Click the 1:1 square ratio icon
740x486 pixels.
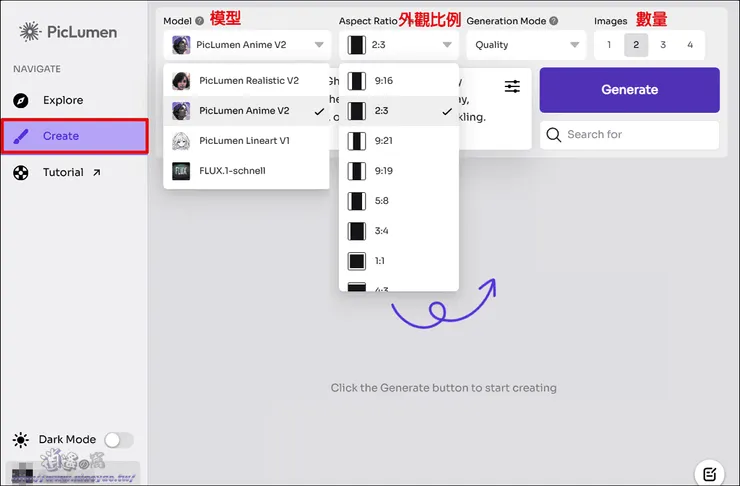tap(356, 261)
